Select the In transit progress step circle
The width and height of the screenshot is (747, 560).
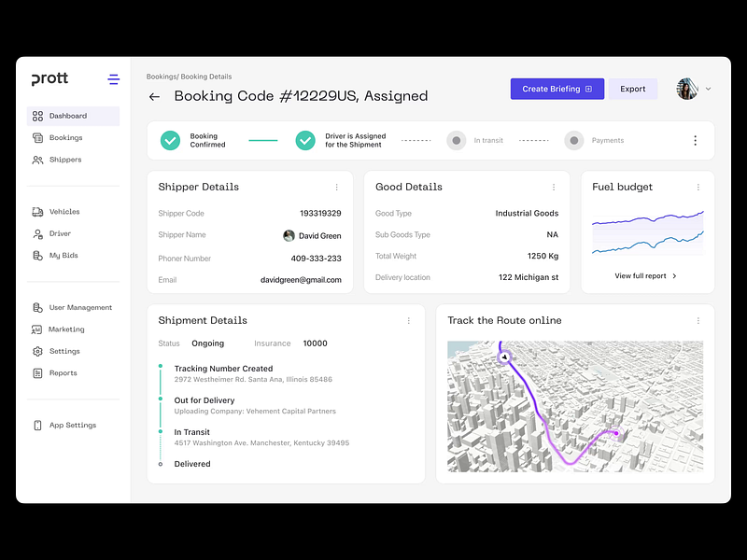pos(456,140)
